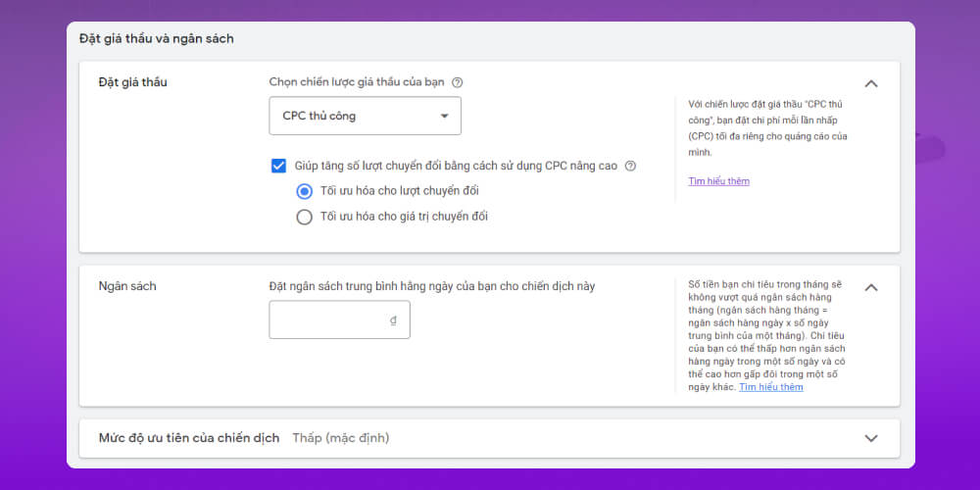The image size is (980, 490).
Task: Select Tối ưu hóa cho lượt chuyển đổi
Action: [304, 190]
